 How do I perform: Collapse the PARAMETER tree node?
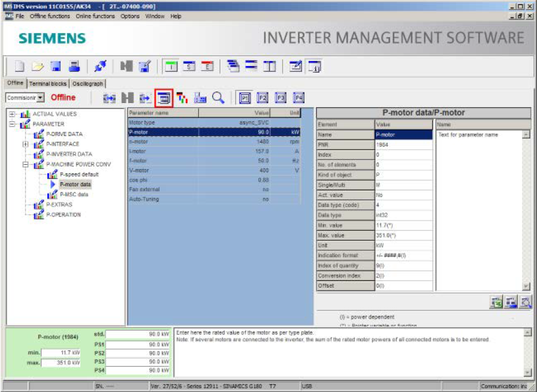pos(13,124)
